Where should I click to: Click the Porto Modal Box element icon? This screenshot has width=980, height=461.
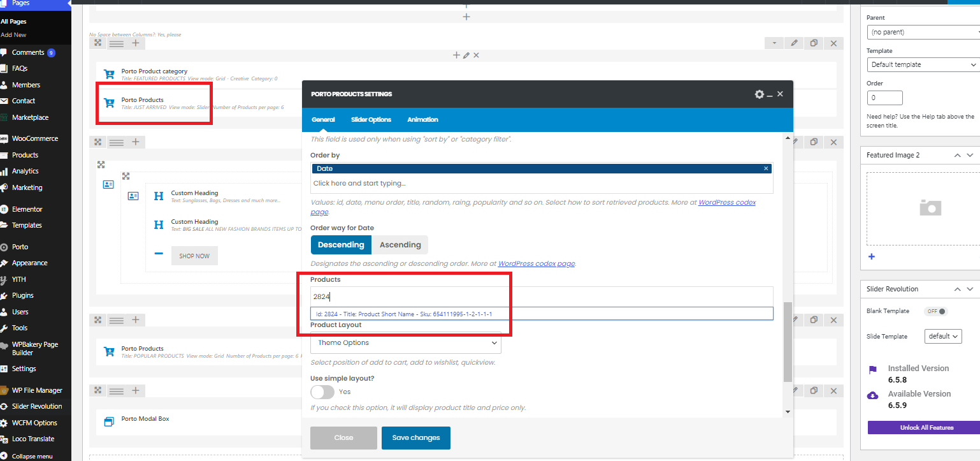(x=109, y=421)
